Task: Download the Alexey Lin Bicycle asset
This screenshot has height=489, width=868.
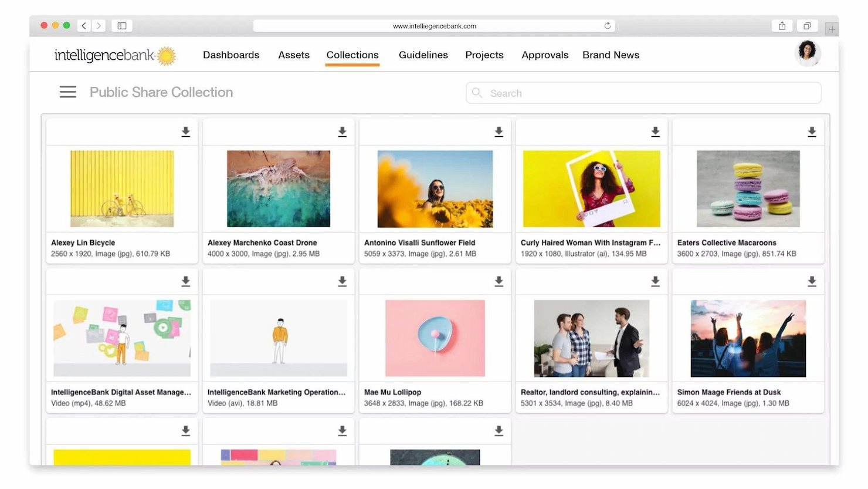Action: [x=185, y=132]
